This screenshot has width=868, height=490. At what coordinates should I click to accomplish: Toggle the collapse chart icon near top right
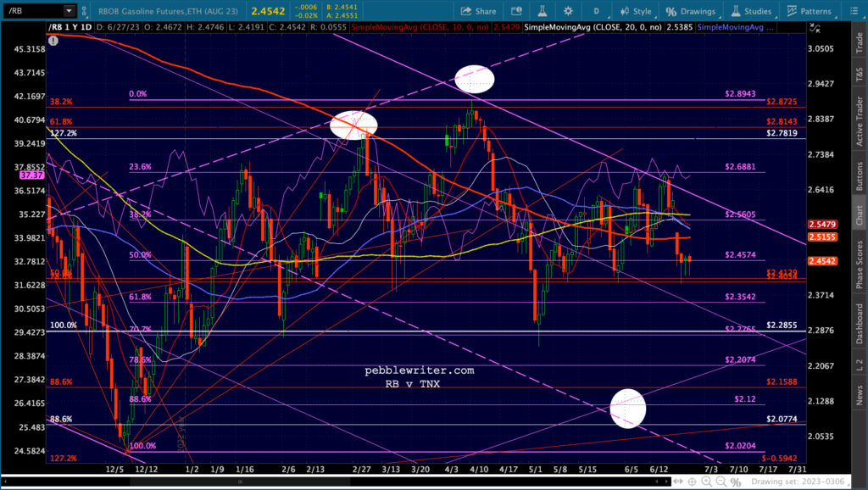click(815, 27)
